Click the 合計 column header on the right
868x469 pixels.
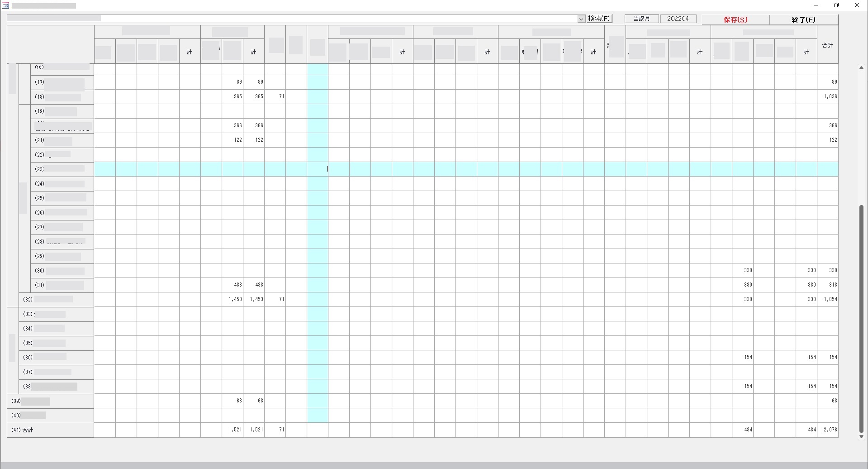pos(827,45)
